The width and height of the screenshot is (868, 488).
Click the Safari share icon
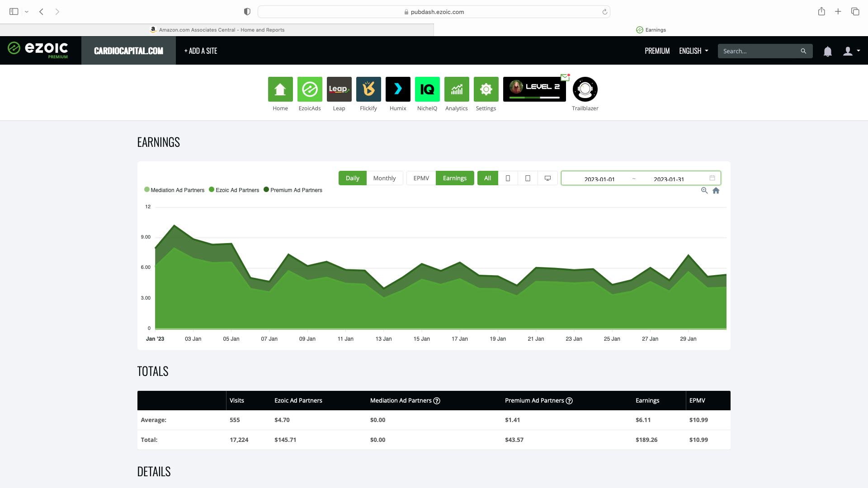click(x=821, y=11)
